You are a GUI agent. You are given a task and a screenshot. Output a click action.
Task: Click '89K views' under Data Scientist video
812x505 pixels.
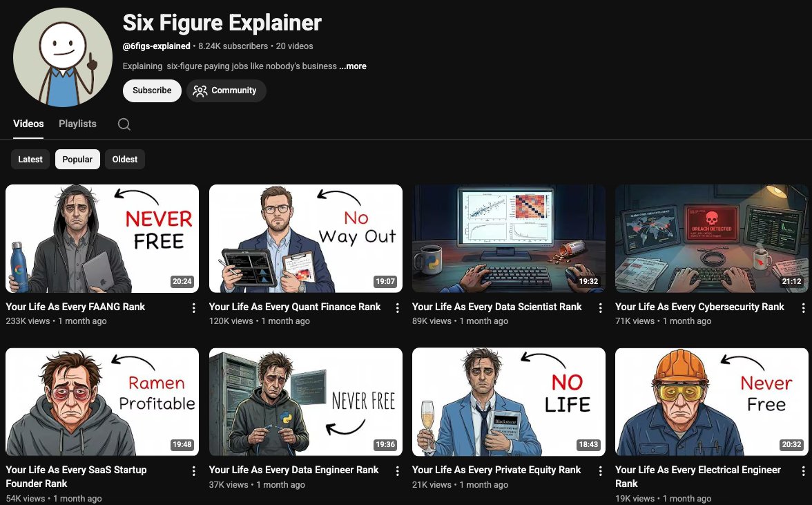[432, 321]
